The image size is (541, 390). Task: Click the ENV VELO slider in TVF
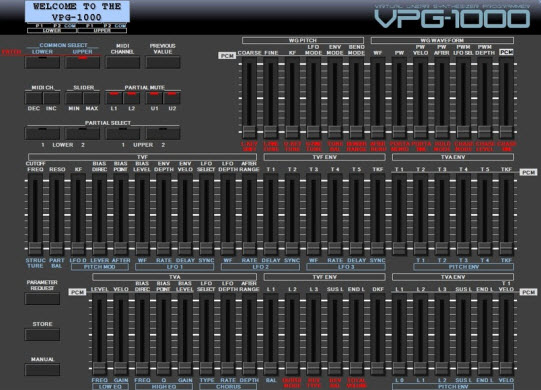tap(185, 214)
